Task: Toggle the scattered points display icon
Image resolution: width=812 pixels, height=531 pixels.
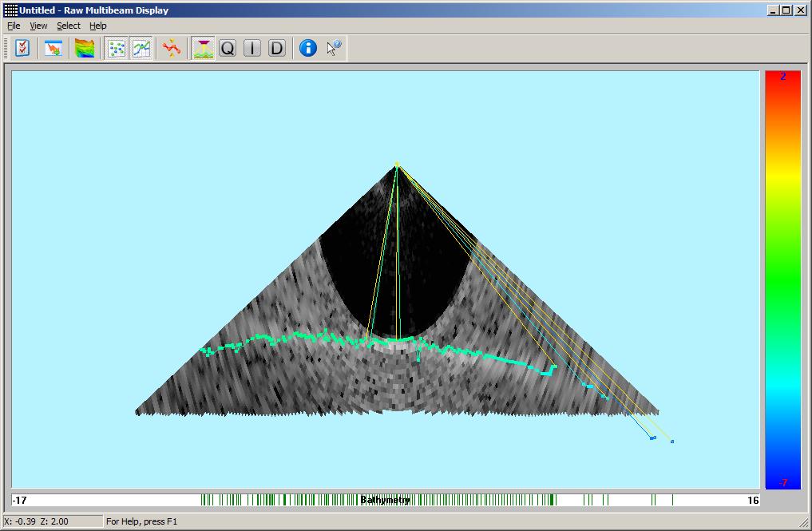Action: (117, 49)
